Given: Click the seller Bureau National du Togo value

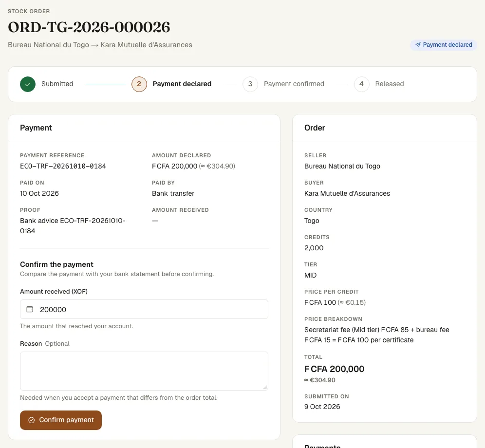Looking at the screenshot, I should pos(342,166).
